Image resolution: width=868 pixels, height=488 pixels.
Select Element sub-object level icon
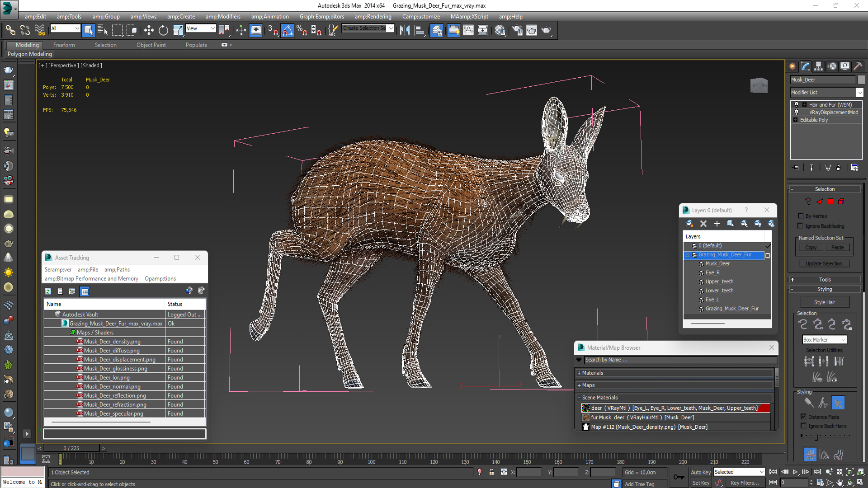pyautogui.click(x=841, y=202)
